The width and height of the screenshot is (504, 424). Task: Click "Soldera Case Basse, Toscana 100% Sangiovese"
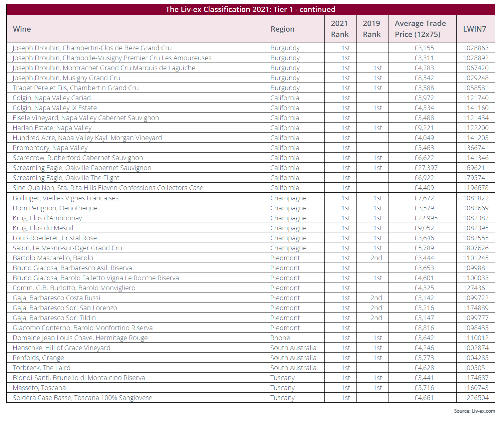(83, 398)
